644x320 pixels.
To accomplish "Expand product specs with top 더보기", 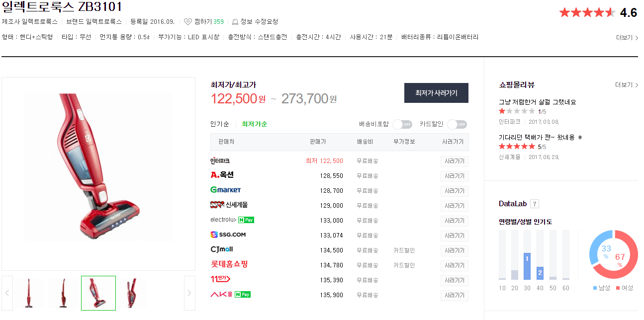I will coord(627,38).
